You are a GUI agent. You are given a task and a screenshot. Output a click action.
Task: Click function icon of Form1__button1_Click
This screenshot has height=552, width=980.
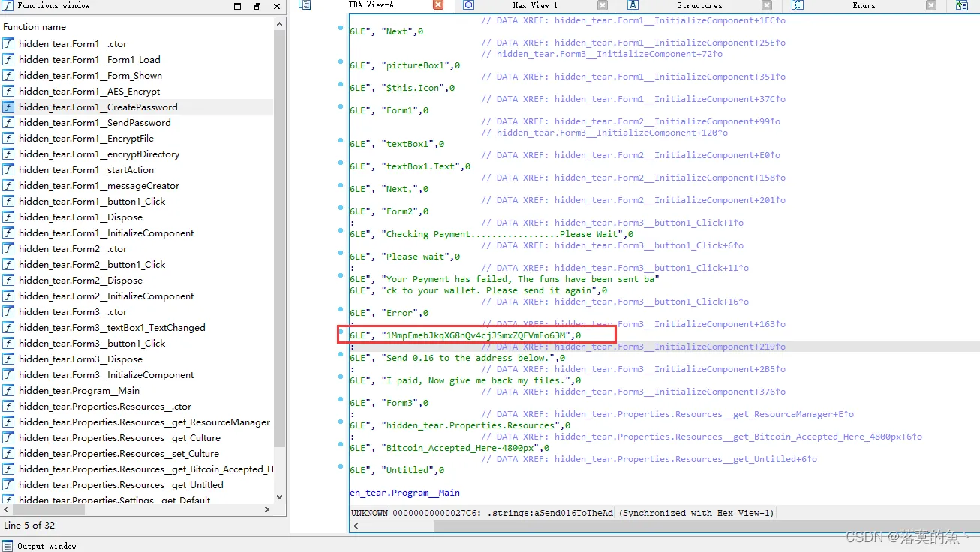[8, 201]
